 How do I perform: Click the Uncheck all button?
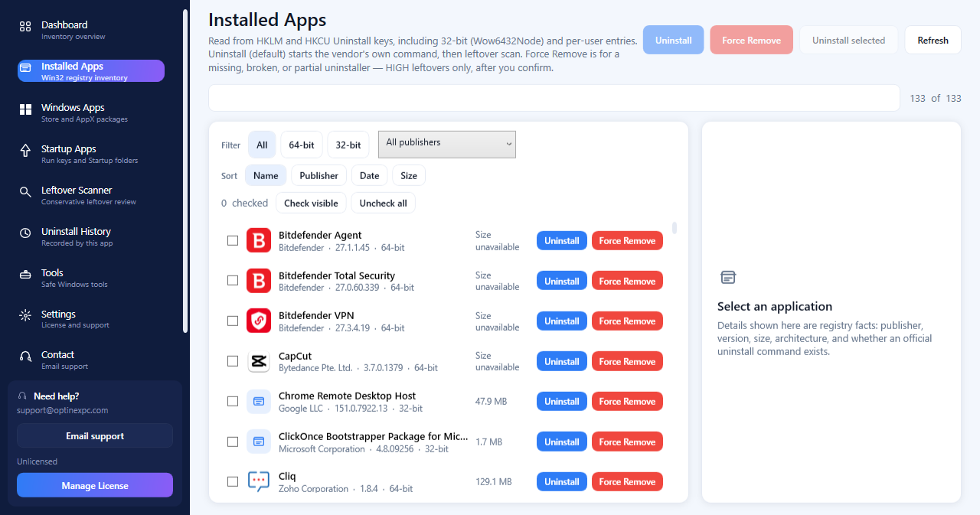coord(384,203)
